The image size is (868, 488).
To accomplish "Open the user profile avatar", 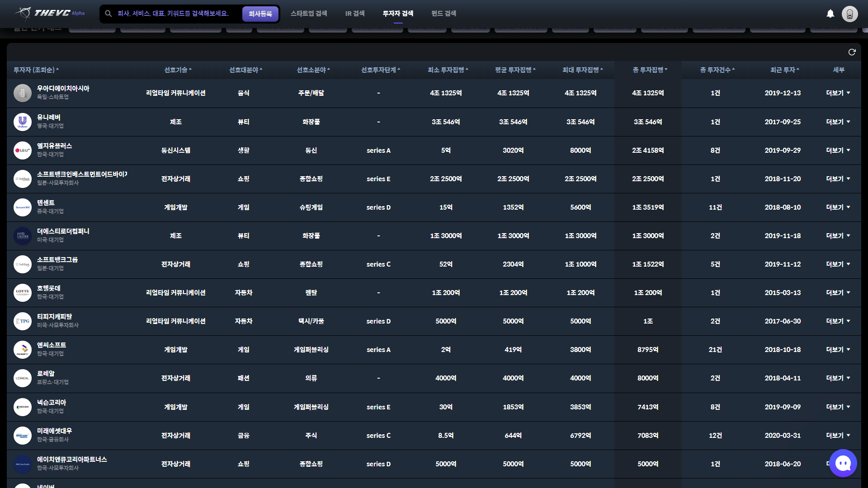I will point(850,14).
